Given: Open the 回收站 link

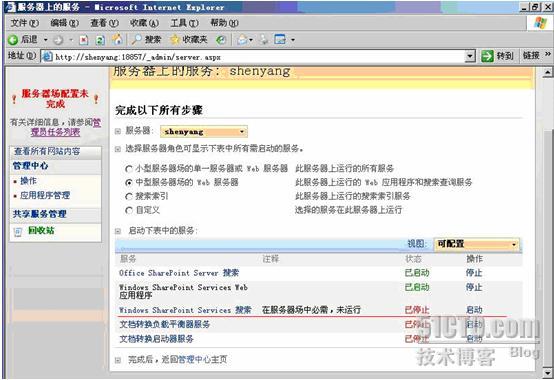Looking at the screenshot, I should click(x=41, y=231).
